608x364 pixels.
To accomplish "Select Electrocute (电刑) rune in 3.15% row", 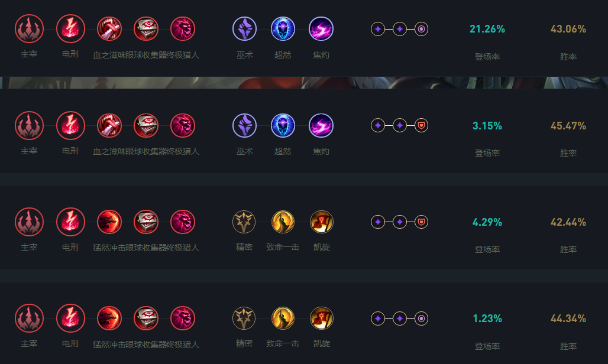I will (x=70, y=125).
